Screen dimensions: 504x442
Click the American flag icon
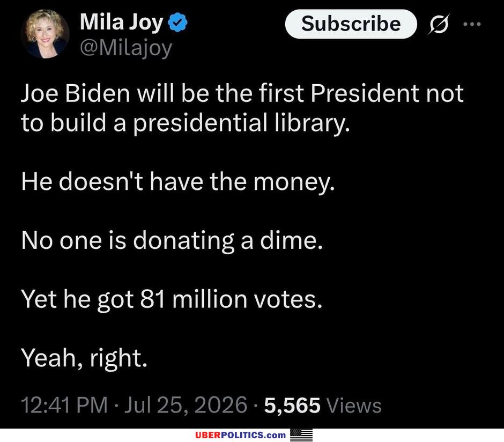(x=301, y=435)
